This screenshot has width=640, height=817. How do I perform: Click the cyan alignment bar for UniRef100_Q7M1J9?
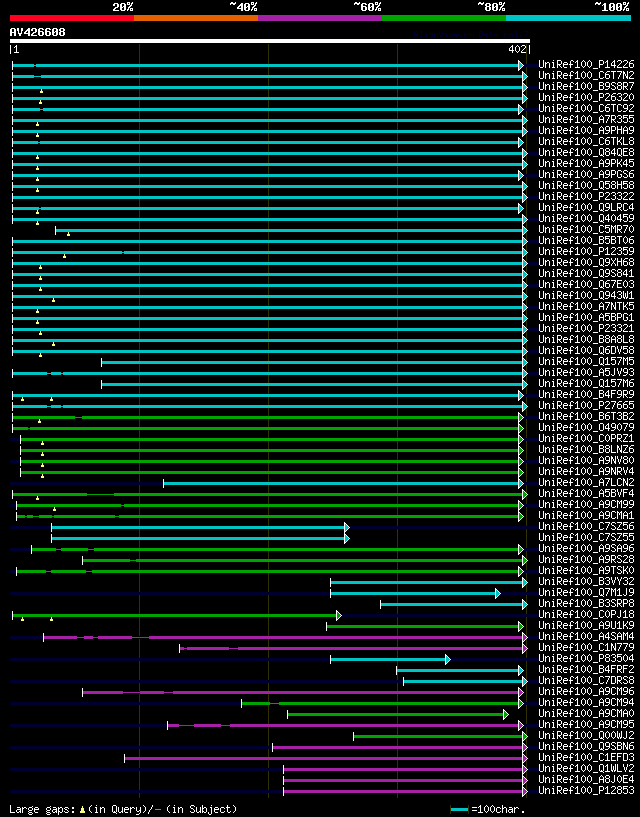tap(415, 593)
